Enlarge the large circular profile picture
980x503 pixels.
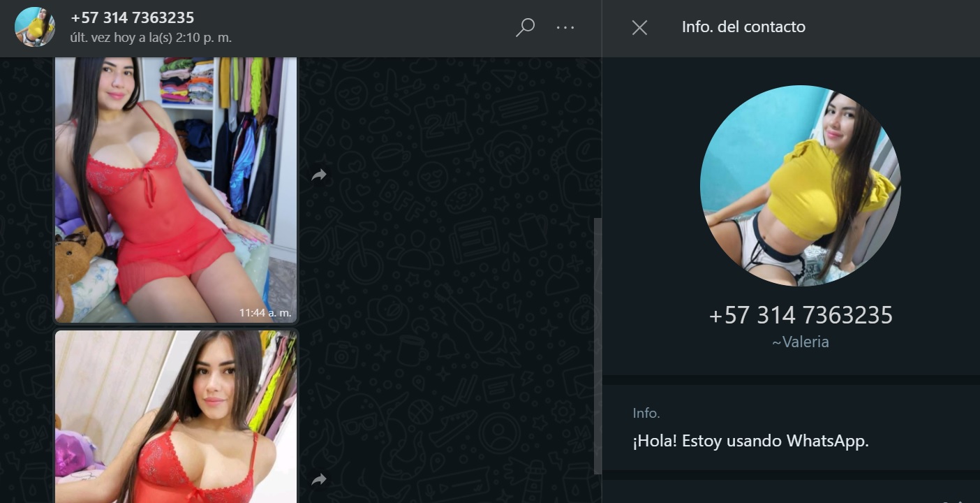point(801,186)
